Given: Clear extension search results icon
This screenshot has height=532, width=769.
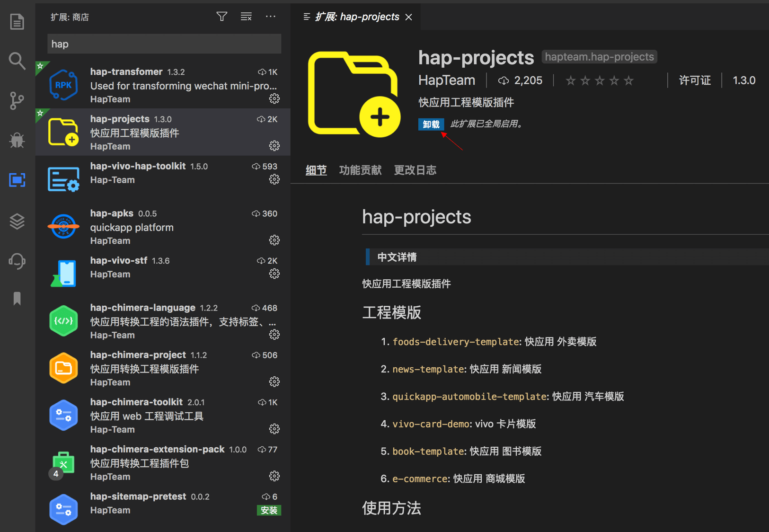Looking at the screenshot, I should (246, 17).
